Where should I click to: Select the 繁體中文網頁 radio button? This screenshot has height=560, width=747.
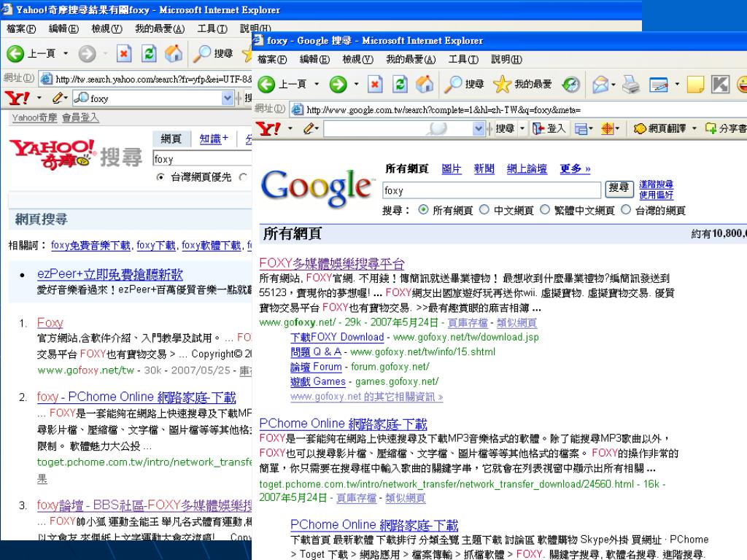click(x=545, y=210)
